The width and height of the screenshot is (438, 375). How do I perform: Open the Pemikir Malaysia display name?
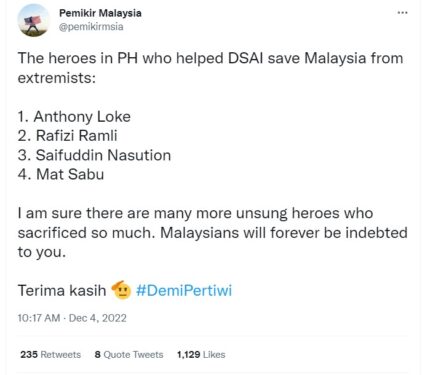pyautogui.click(x=100, y=13)
